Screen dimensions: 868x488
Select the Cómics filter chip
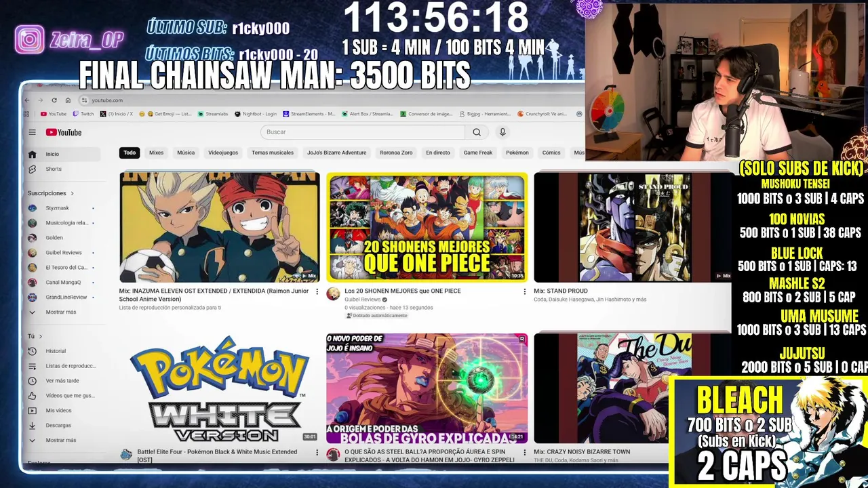(551, 152)
